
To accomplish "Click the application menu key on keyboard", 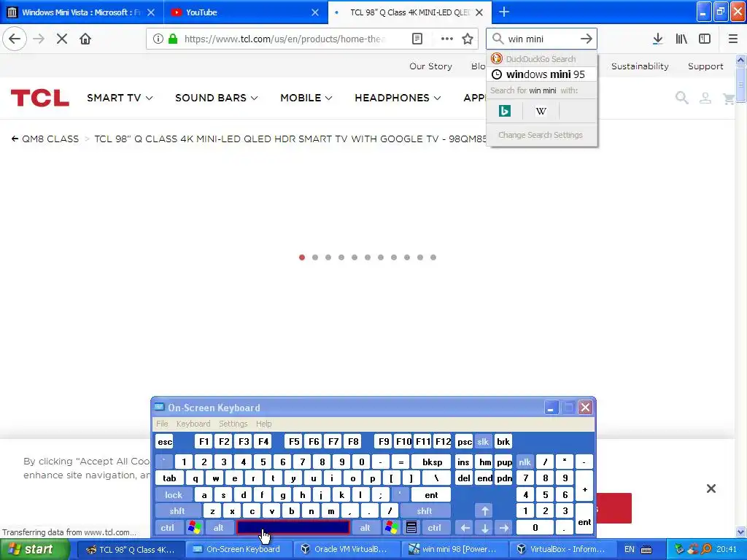I will click(411, 528).
